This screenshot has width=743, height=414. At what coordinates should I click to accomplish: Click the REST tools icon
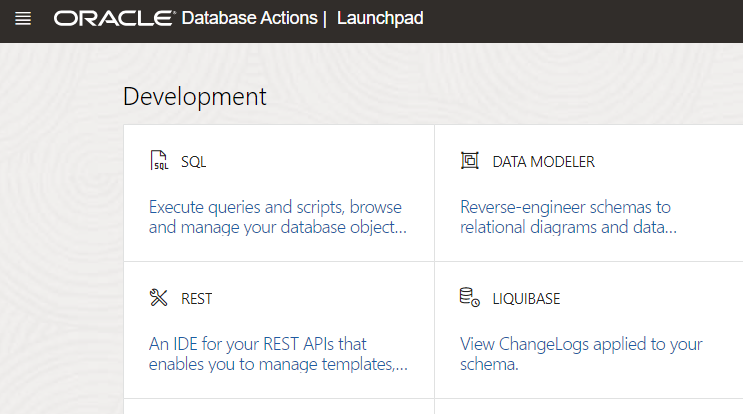pos(158,297)
